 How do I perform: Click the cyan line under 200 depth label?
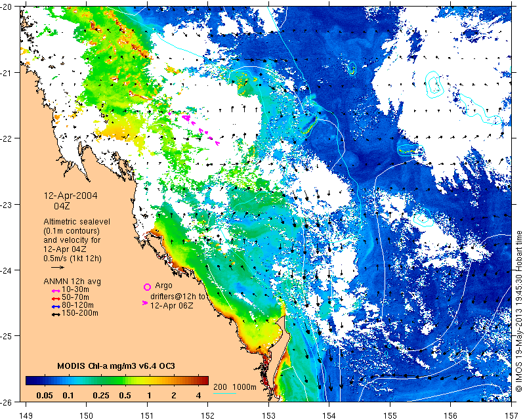pos(224,393)
